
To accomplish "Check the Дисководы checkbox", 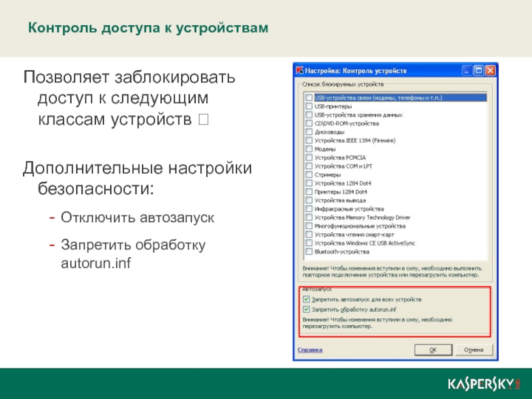I will pyautogui.click(x=309, y=132).
